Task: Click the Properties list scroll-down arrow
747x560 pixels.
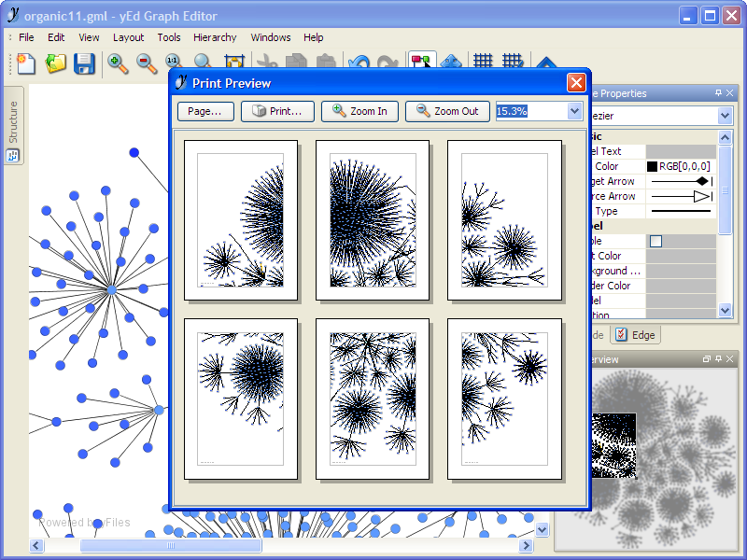Action: point(725,310)
